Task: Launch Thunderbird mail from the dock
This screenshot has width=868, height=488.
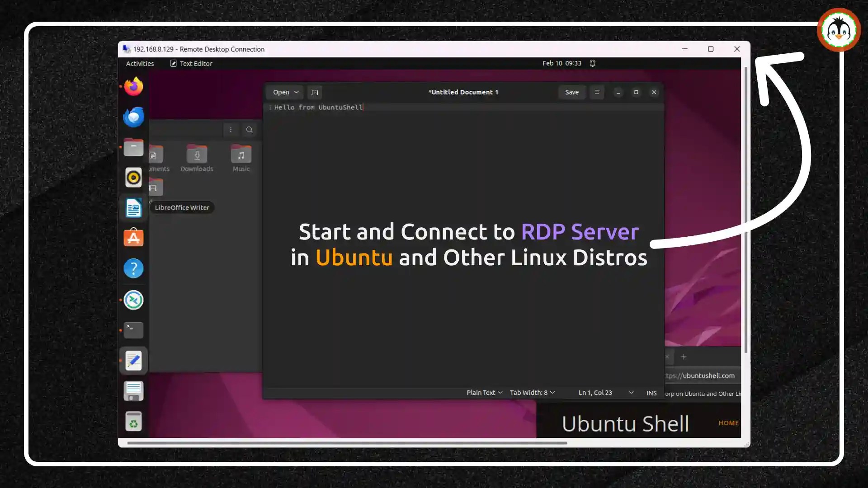Action: tap(133, 117)
